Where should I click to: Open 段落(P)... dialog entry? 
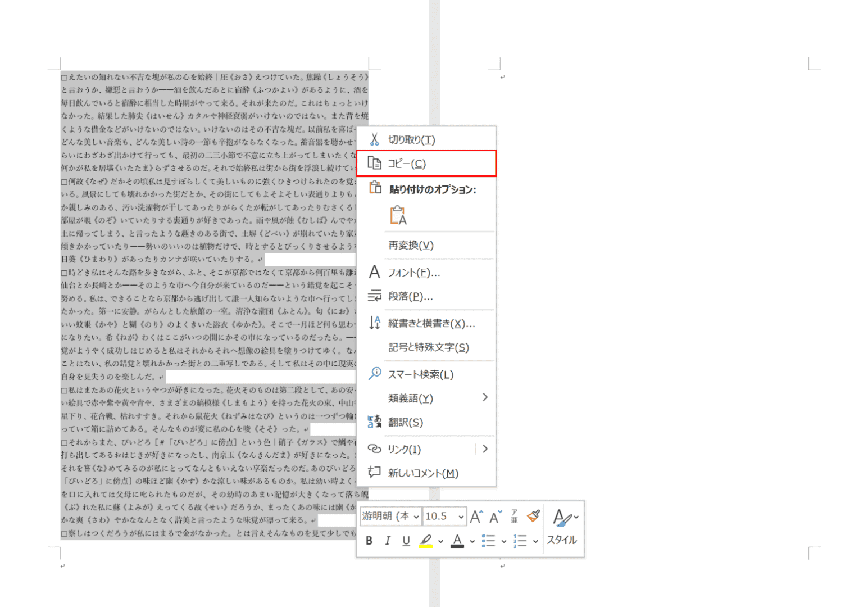(x=426, y=296)
